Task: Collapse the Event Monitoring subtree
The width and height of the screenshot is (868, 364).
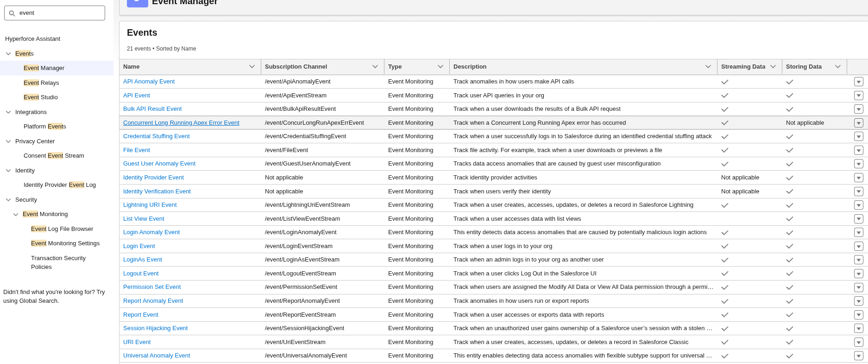Action: [x=16, y=214]
